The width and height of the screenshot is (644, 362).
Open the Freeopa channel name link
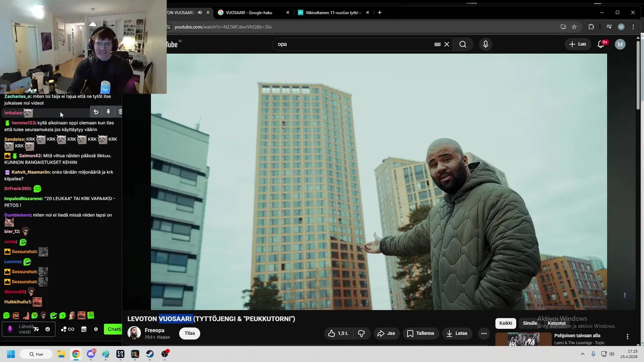click(154, 330)
